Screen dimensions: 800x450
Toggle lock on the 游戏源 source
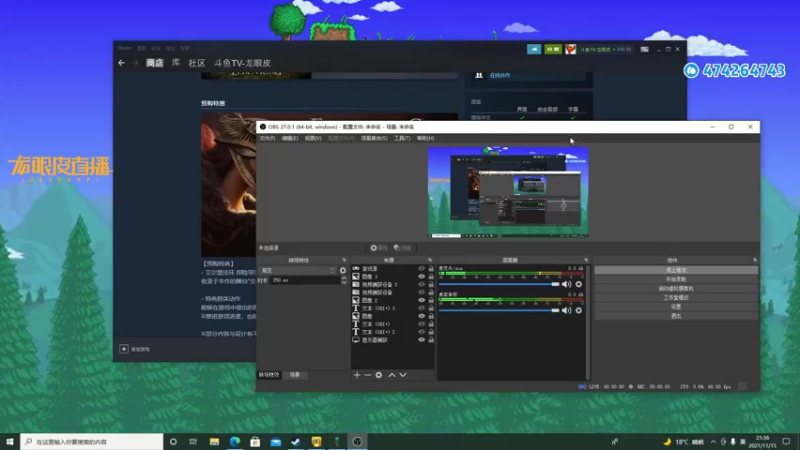click(x=431, y=268)
